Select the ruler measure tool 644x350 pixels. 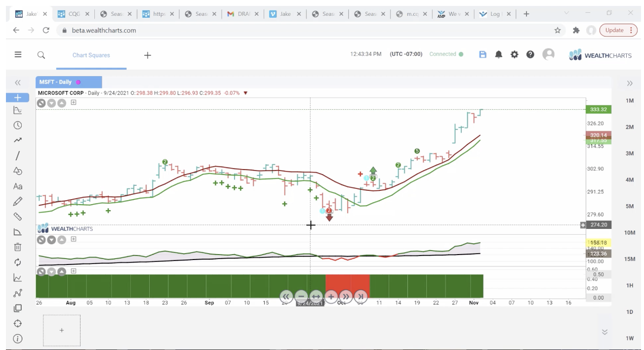[x=18, y=217]
